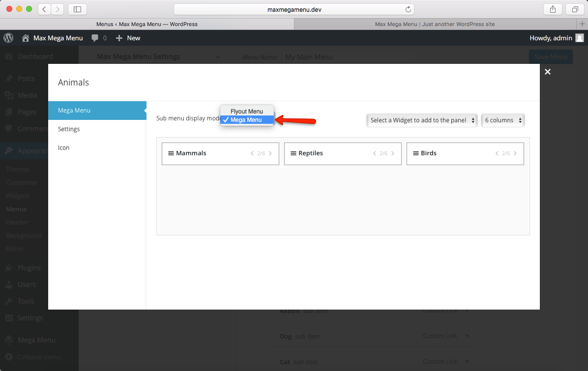Go back with Safari back arrow

click(x=44, y=9)
